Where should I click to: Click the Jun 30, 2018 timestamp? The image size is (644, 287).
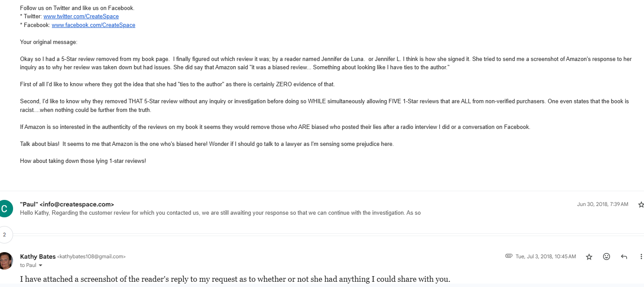pos(602,204)
